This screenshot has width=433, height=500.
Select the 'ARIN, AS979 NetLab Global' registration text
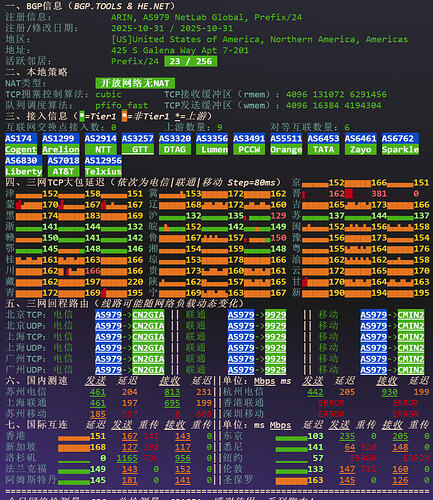pos(180,17)
